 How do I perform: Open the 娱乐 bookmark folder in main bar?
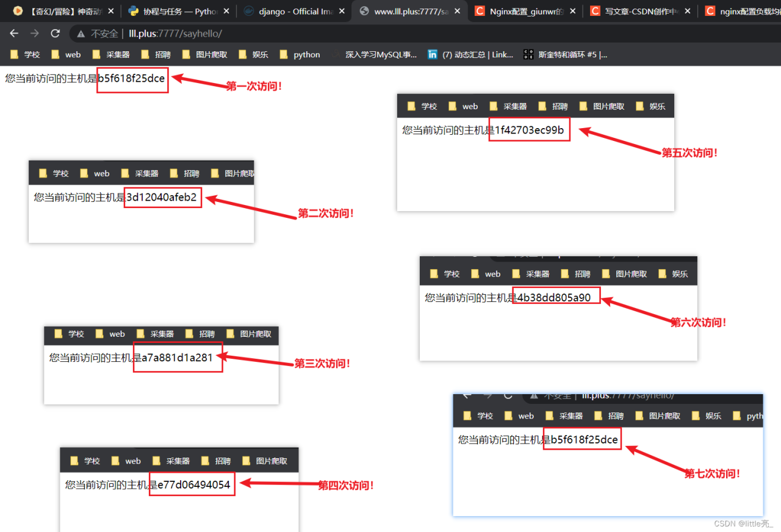tap(254, 54)
